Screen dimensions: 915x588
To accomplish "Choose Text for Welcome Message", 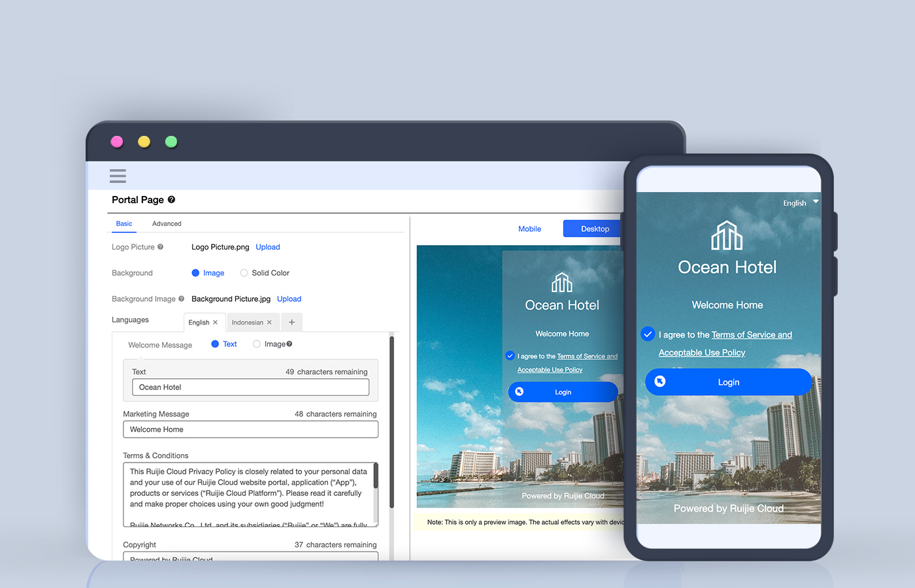I will 215,344.
